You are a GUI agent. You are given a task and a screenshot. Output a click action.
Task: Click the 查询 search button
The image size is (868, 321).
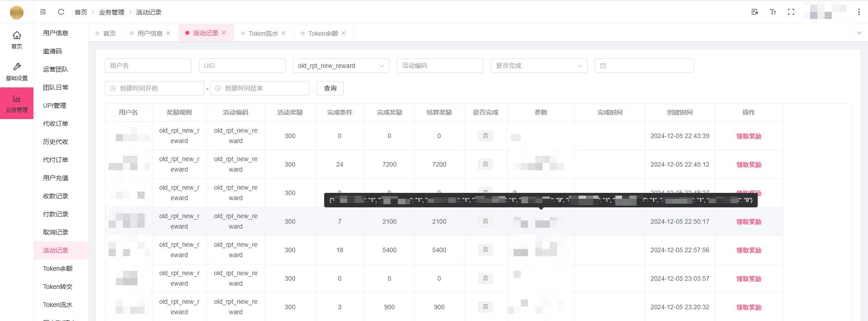[x=330, y=88]
